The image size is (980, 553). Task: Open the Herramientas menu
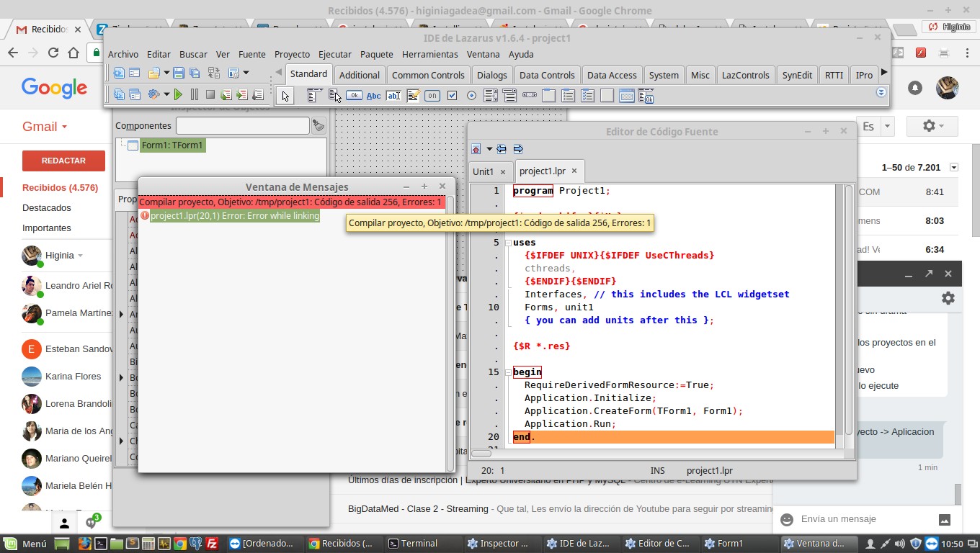click(x=430, y=54)
